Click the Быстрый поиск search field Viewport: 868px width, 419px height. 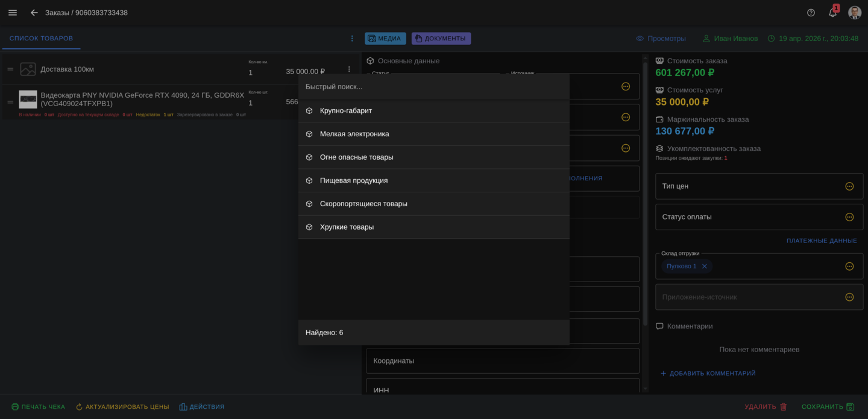pyautogui.click(x=433, y=87)
